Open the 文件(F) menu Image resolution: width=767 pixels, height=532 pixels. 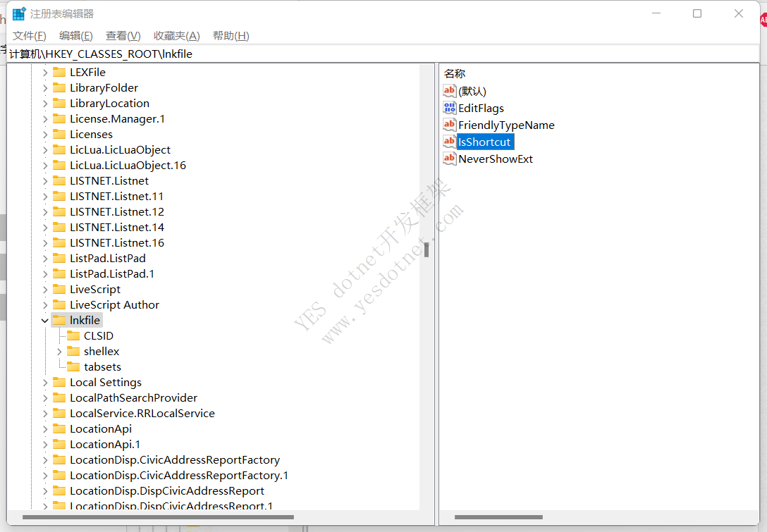[30, 36]
